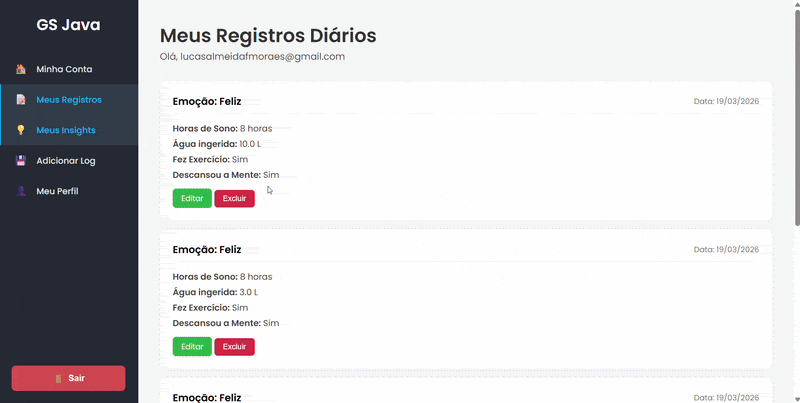Edit the record with 3.0 L water
800x403 pixels.
coord(192,346)
